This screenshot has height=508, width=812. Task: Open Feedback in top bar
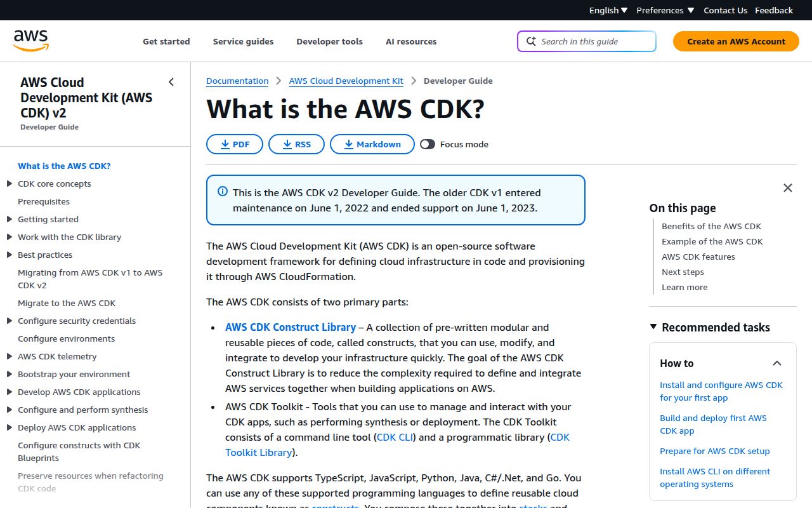coord(774,10)
